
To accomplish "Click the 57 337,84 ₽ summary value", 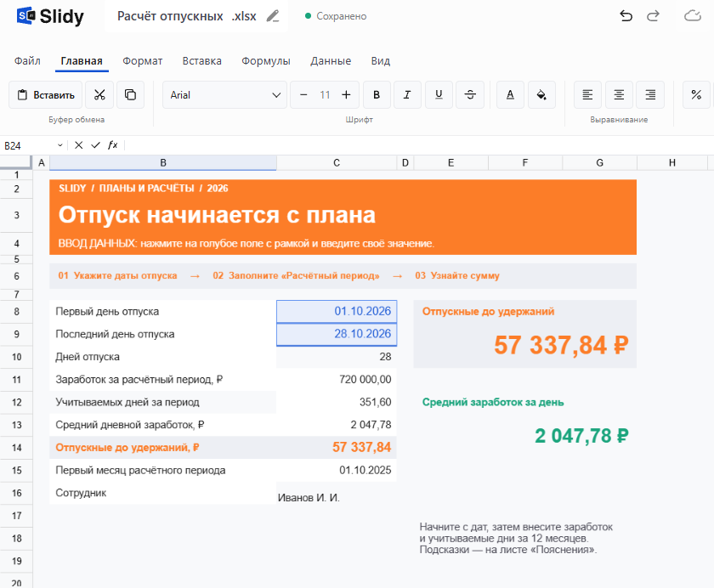I will point(561,345).
